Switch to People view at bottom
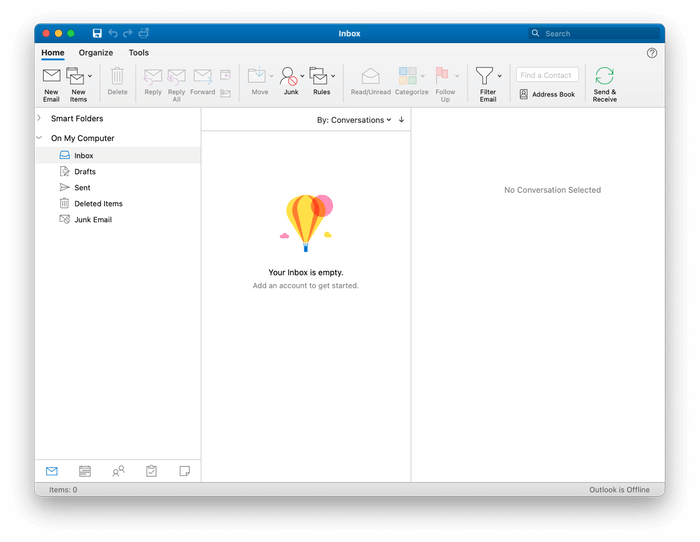Viewport: 700px width, 542px height. [x=118, y=471]
